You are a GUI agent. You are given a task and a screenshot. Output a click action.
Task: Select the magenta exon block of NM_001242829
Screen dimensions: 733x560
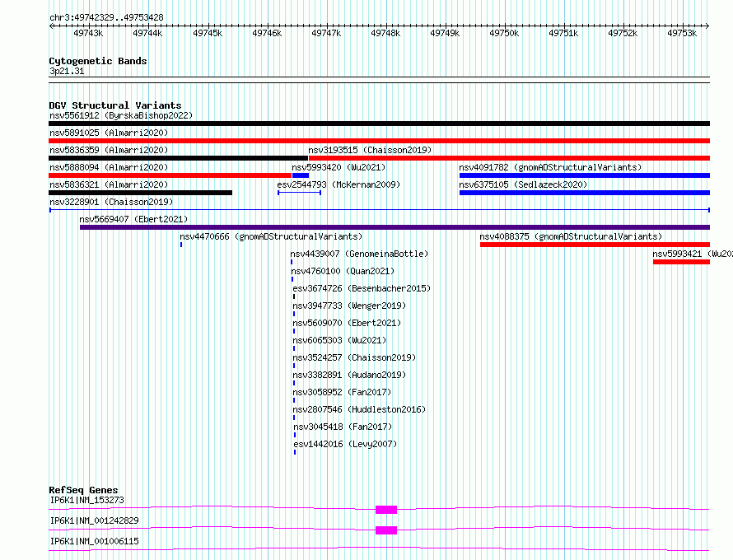tap(386, 530)
